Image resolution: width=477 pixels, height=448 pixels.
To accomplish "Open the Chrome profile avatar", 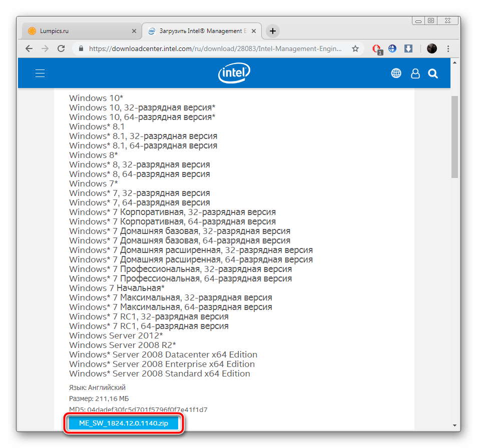I will pyautogui.click(x=431, y=49).
